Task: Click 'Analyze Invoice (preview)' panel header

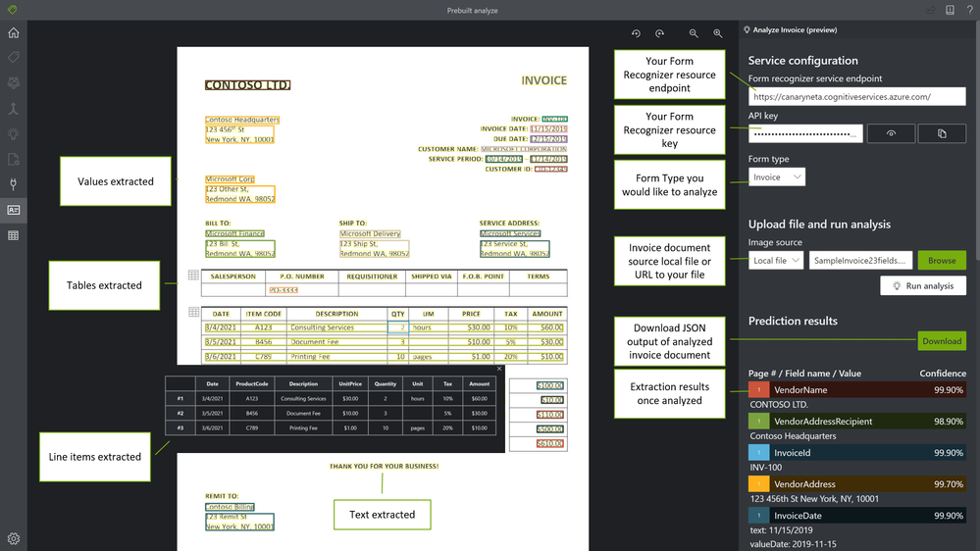Action: click(795, 30)
